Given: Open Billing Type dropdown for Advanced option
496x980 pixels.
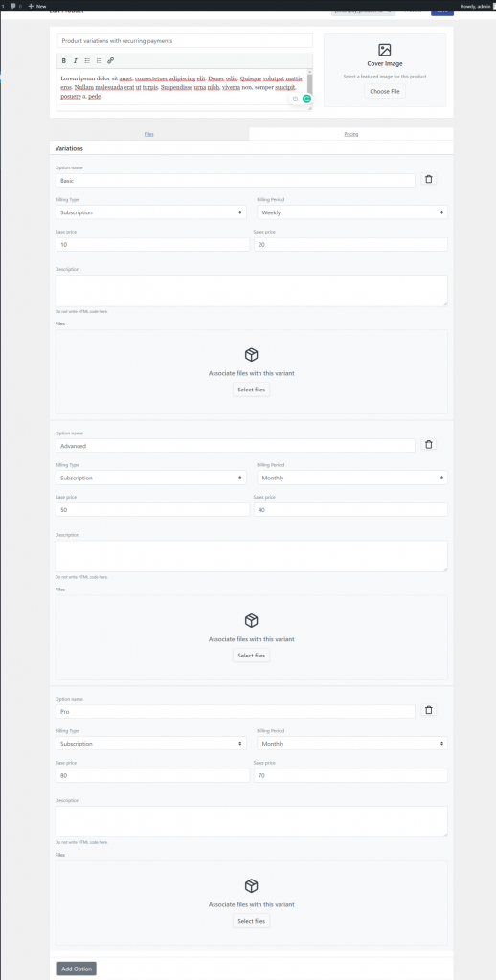Looking at the screenshot, I should [150, 478].
